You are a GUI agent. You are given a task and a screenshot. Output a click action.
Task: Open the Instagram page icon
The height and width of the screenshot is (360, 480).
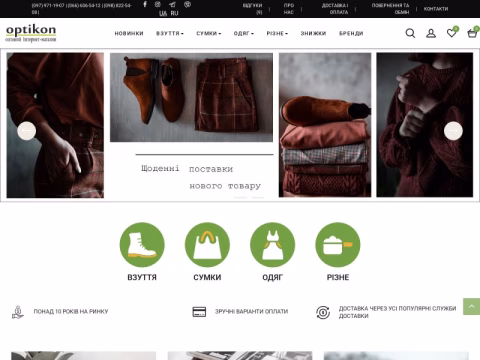click(x=158, y=4)
